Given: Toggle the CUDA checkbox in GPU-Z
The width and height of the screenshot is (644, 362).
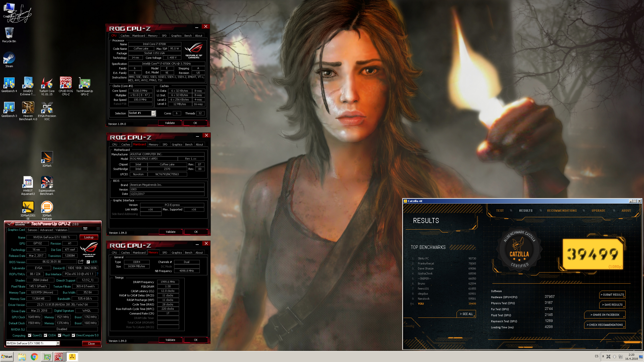Looking at the screenshot, I should tap(46, 335).
